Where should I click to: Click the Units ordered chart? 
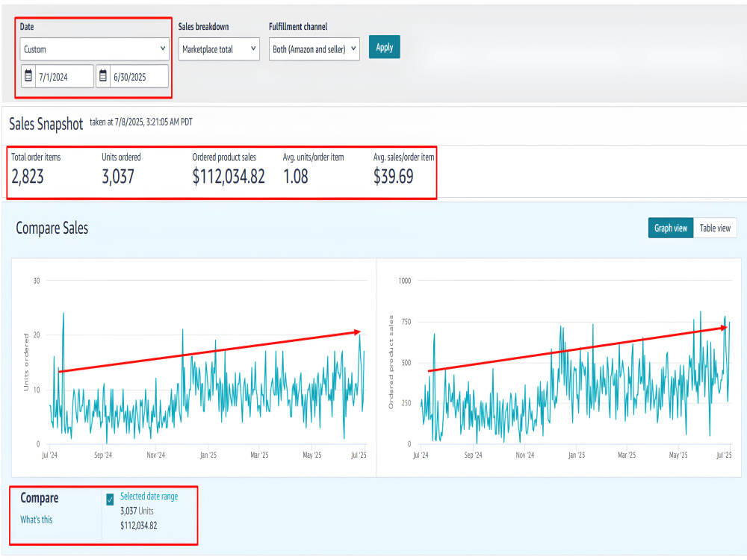[194, 367]
